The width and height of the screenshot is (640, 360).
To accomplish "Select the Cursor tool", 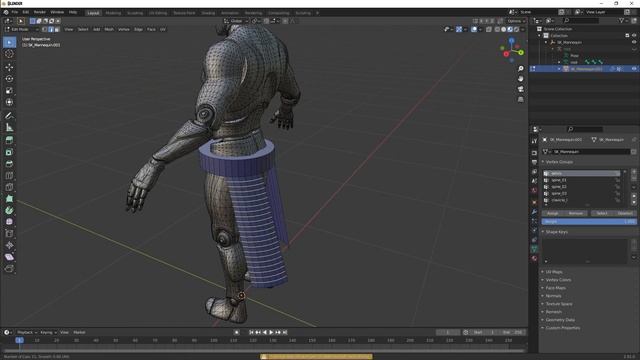I will pos(9,54).
